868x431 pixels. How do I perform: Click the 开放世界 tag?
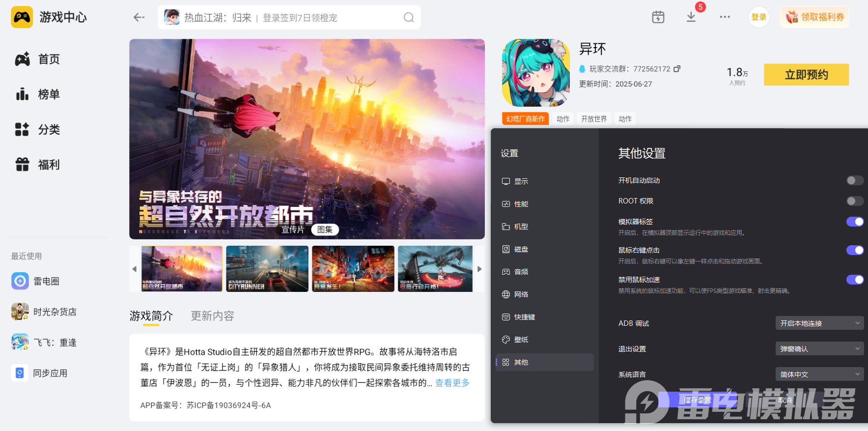[x=594, y=119]
